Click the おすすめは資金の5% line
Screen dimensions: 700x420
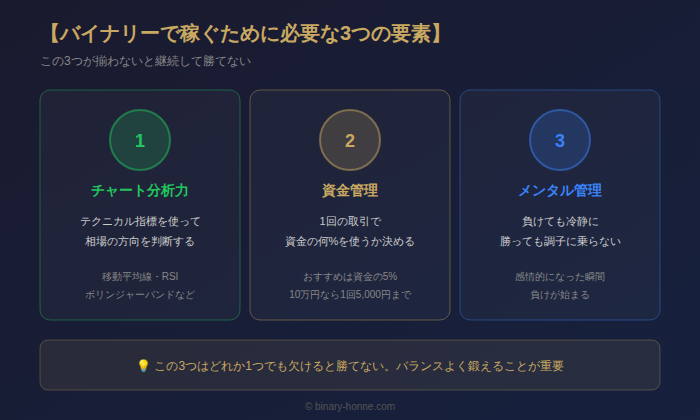350,276
